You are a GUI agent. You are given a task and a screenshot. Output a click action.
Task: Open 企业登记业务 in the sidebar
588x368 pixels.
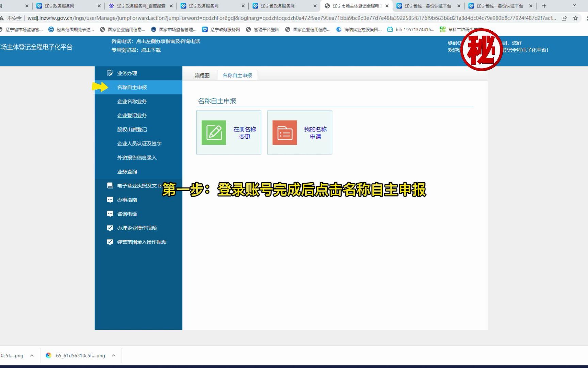pos(138,115)
